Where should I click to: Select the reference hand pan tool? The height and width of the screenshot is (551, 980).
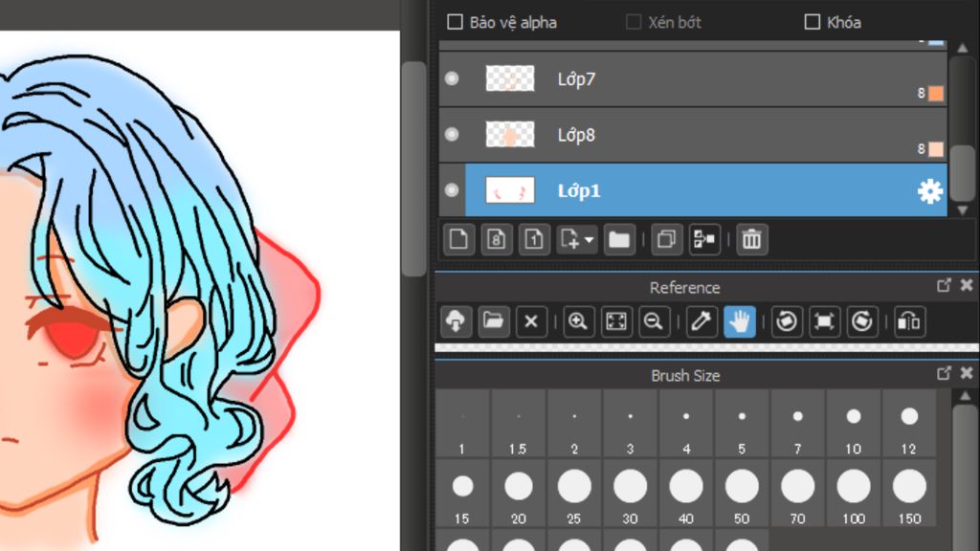click(740, 321)
